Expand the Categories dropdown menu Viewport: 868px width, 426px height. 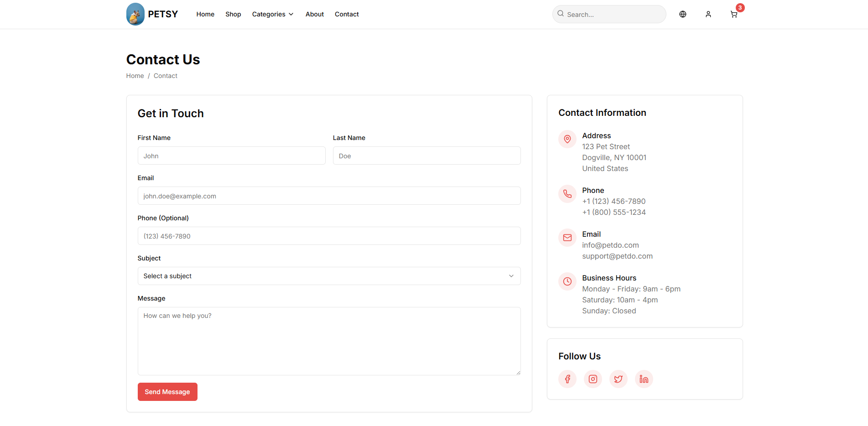[x=272, y=14]
